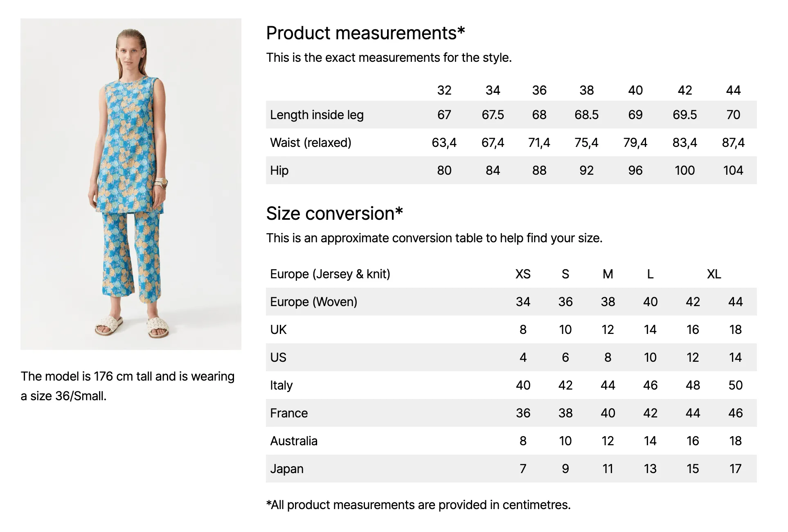
Task: Select the Product measurements heading
Action: click(x=365, y=33)
